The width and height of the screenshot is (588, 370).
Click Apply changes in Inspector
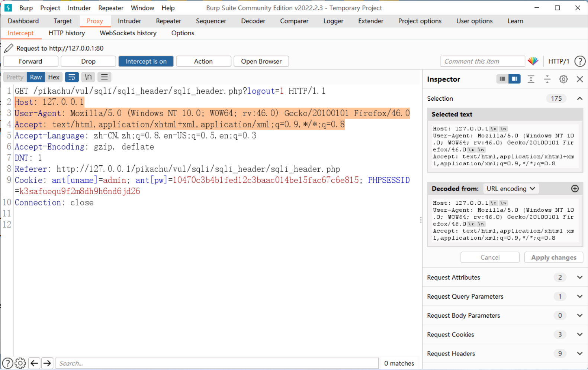pos(553,257)
